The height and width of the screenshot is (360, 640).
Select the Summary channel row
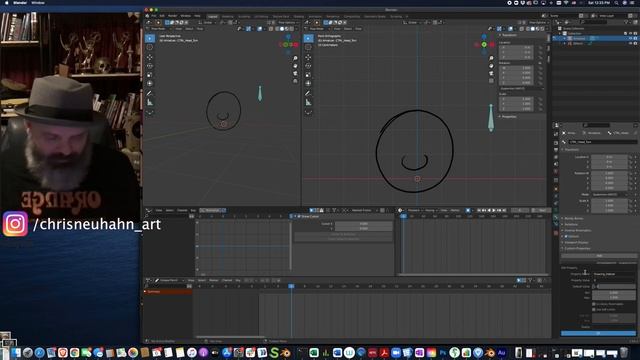(x=168, y=292)
